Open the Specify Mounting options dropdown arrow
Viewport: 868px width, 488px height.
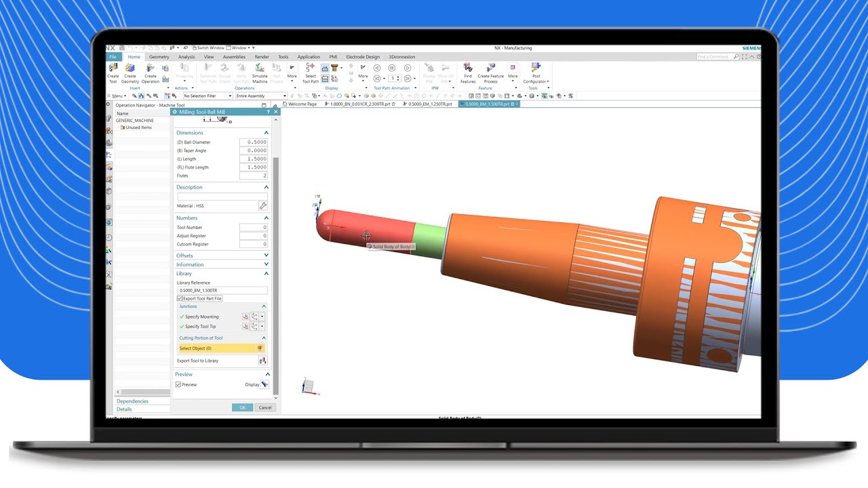262,317
